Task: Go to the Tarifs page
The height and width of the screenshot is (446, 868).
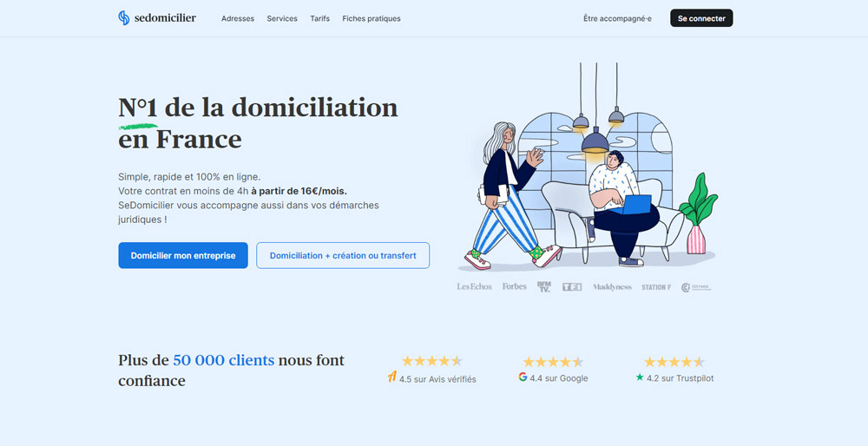Action: click(319, 18)
